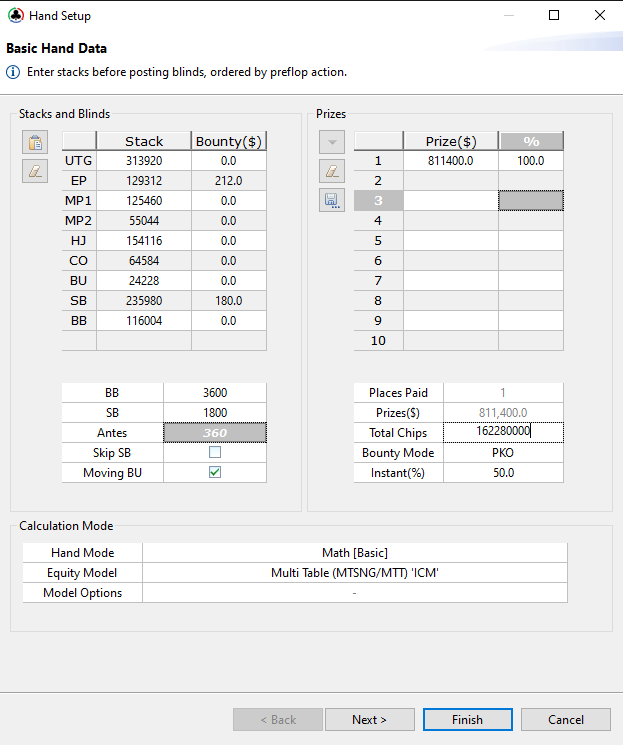Open the prize structure dropdown arrow

coord(332,142)
